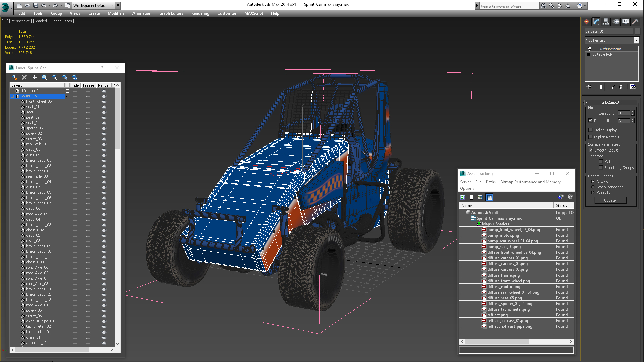Open the Paths menu in Asset Tracking
Image resolution: width=644 pixels, height=362 pixels.
[491, 182]
